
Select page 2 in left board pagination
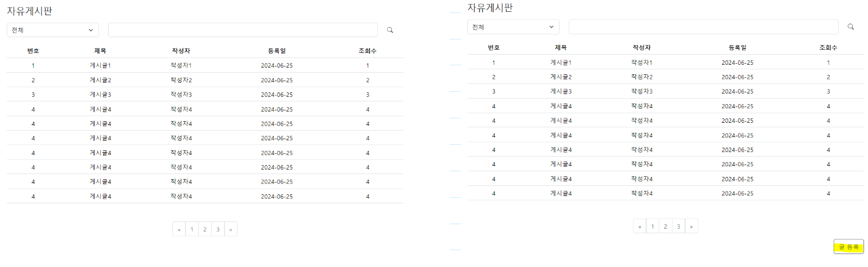click(x=205, y=229)
